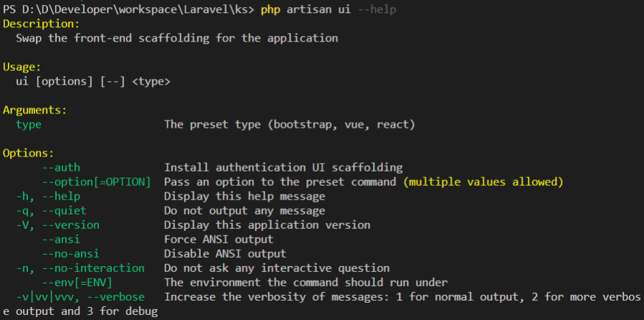Click 'Do not ask any interactive question' text
Screen dimensions: 644x320
277,268
